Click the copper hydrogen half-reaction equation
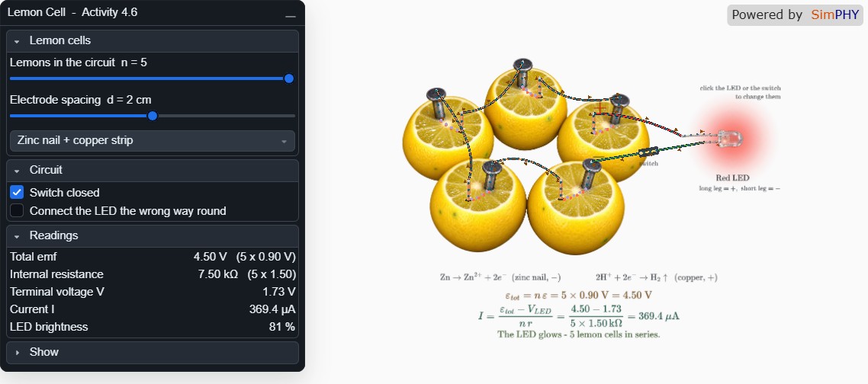Viewport: 868px width, 384px height. [x=657, y=278]
